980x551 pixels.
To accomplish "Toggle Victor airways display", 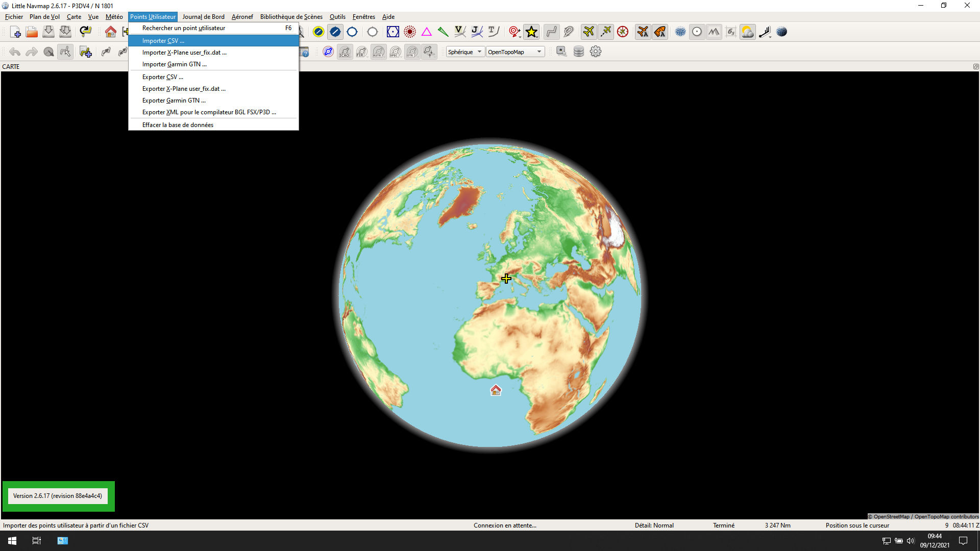I will click(x=460, y=32).
